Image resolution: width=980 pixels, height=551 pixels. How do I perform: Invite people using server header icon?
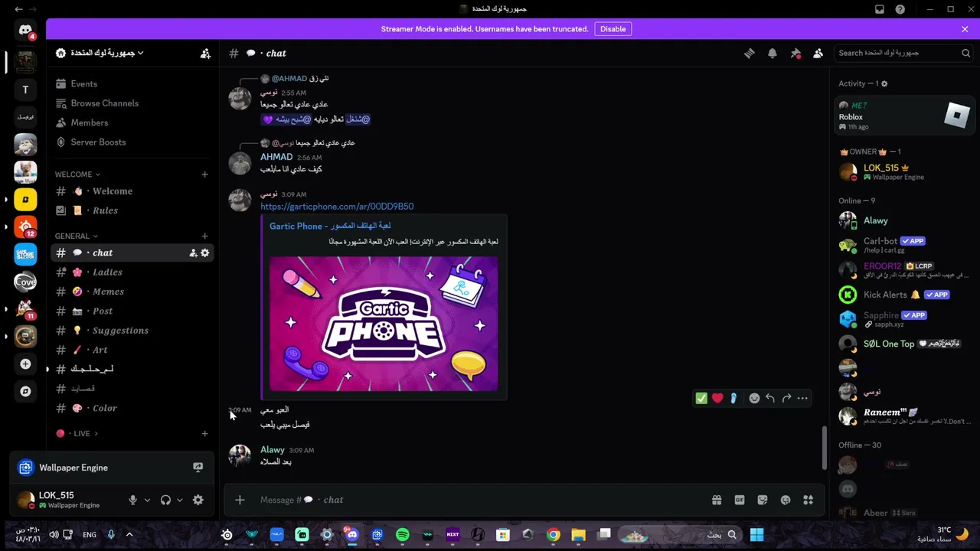click(205, 54)
